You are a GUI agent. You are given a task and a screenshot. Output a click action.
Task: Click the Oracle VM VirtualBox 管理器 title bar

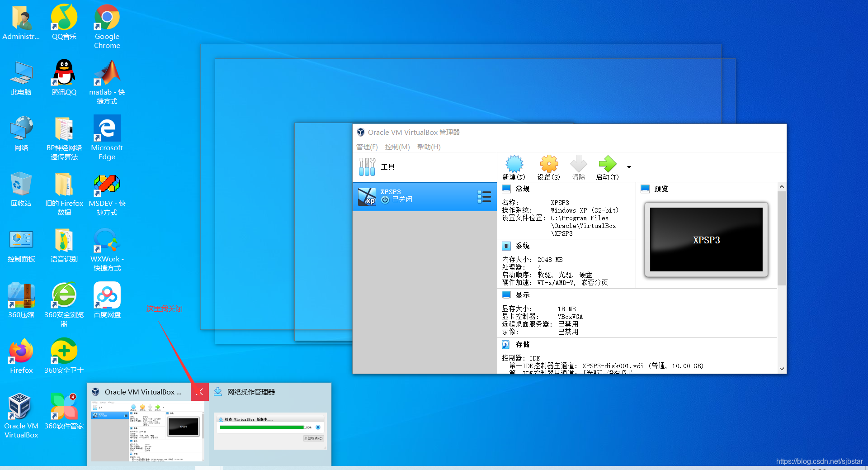569,133
